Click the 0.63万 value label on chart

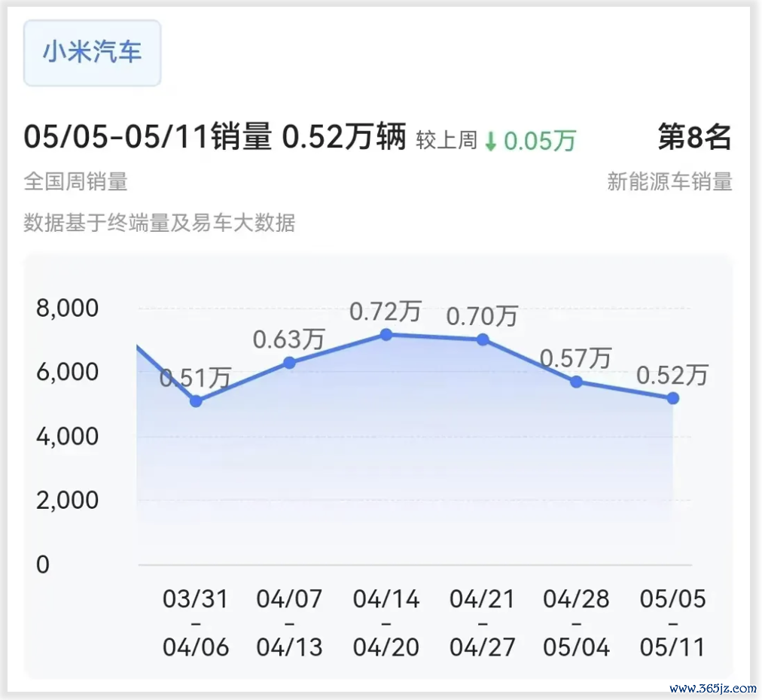point(288,339)
